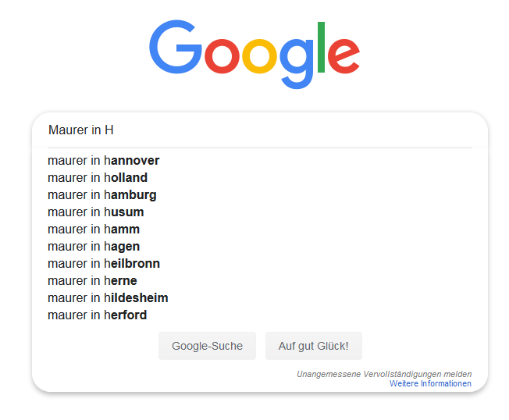Image resolution: width=509 pixels, height=420 pixels.
Task: Click the search field containing 'Maurer in H'
Action: tap(260, 130)
